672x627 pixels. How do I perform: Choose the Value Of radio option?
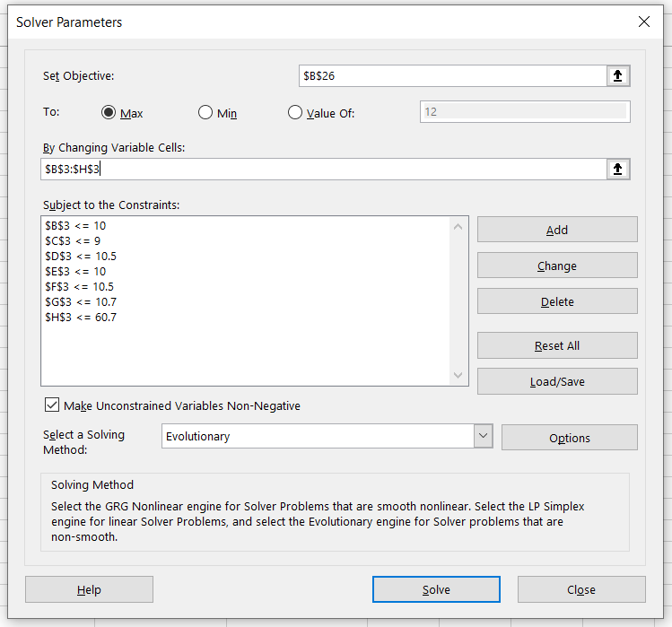295,113
